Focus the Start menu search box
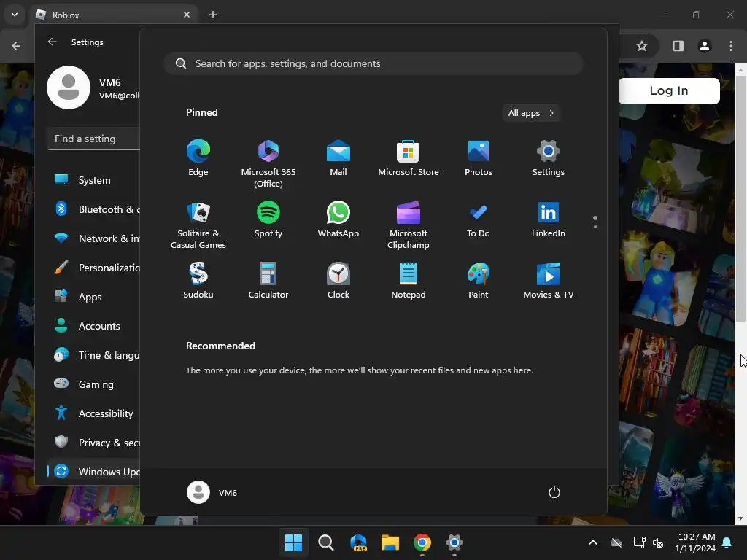747x560 pixels. (374, 64)
